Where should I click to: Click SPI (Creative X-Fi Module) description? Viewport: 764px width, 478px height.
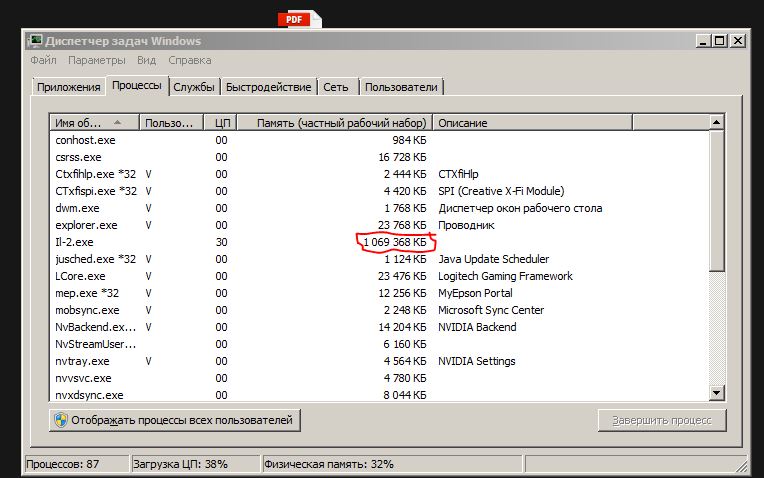pos(501,191)
